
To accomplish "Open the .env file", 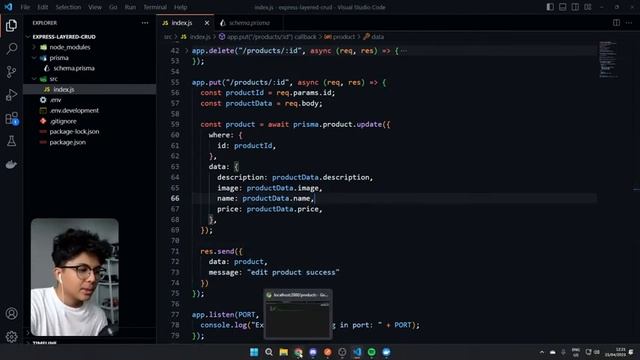I will pyautogui.click(x=55, y=100).
